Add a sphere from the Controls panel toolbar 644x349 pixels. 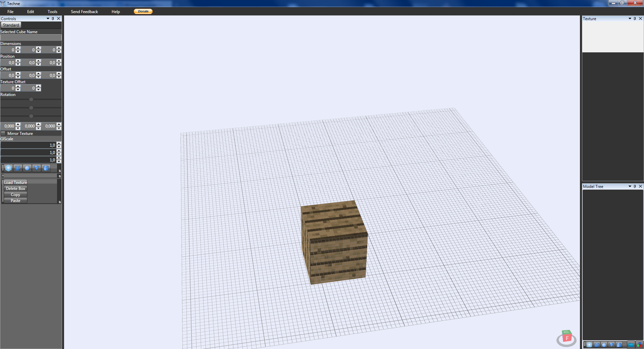pos(27,168)
